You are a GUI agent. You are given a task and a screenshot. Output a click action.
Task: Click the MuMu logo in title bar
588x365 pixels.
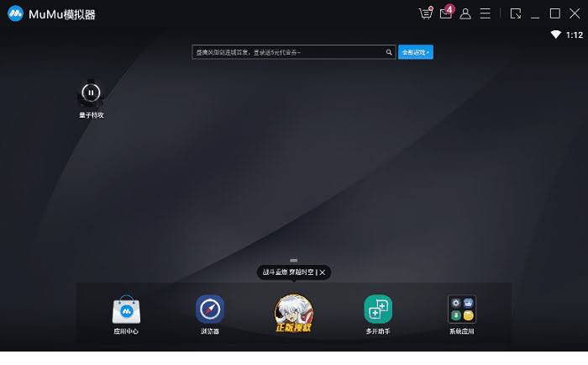point(15,14)
